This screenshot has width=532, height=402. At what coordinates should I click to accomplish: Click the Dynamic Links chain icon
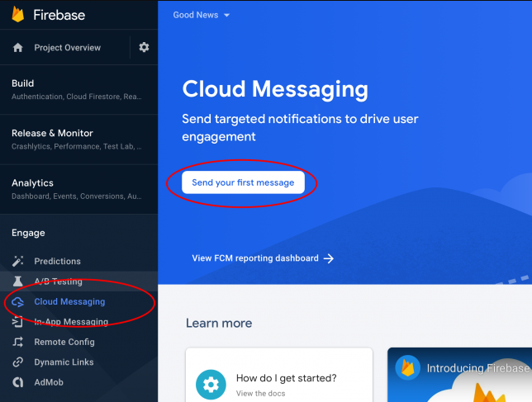coord(17,362)
